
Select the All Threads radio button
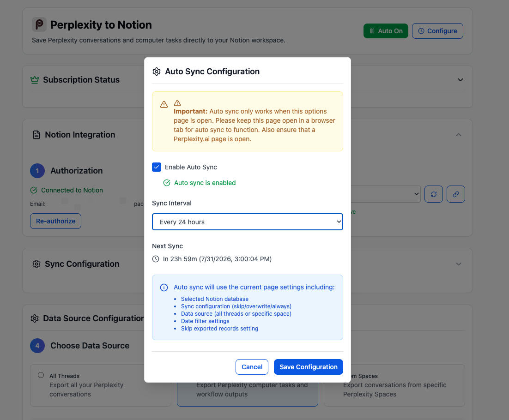tap(41, 375)
